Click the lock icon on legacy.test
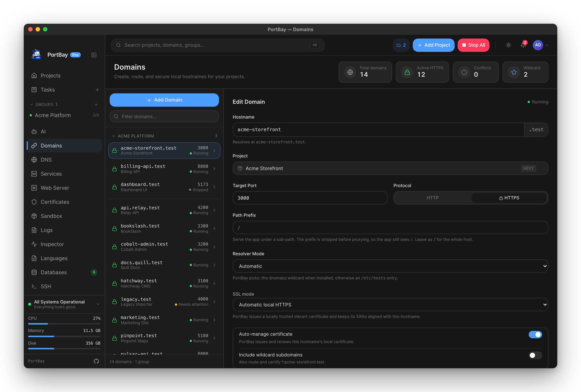Viewport: 581px width, 392px height. [114, 301]
